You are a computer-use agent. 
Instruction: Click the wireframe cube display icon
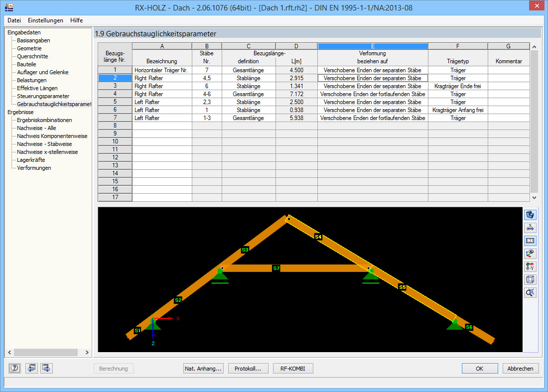pyautogui.click(x=530, y=279)
